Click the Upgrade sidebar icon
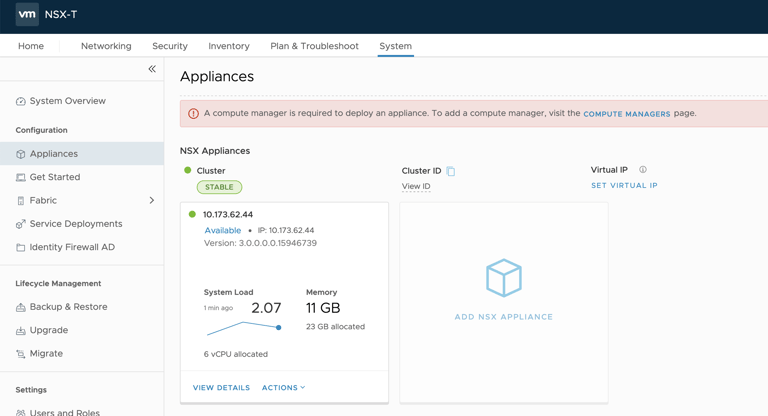768x416 pixels. [x=21, y=330]
